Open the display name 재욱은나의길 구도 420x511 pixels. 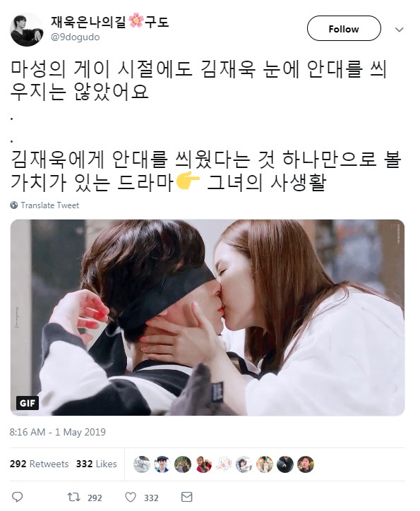point(110,21)
